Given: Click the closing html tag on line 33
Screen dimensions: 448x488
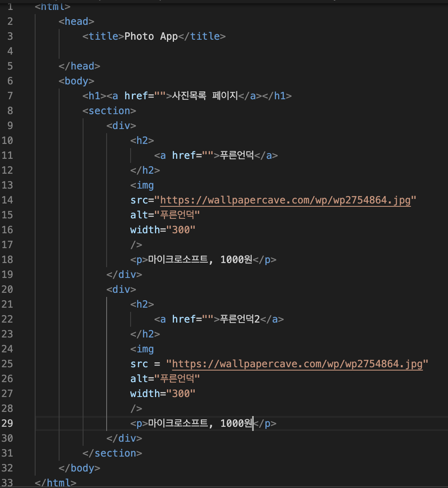Looking at the screenshot, I should click(55, 483).
